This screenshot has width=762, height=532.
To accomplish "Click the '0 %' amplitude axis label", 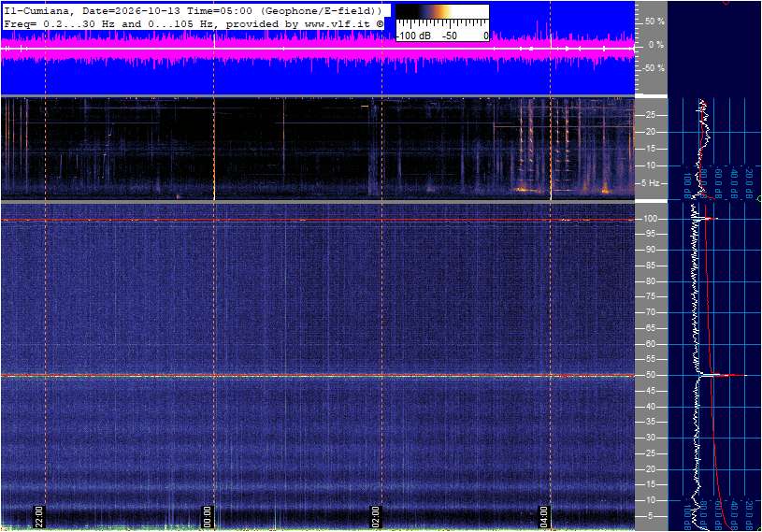I will (656, 45).
